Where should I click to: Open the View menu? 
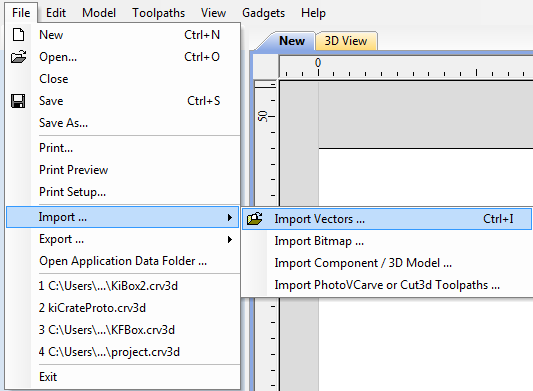[213, 13]
